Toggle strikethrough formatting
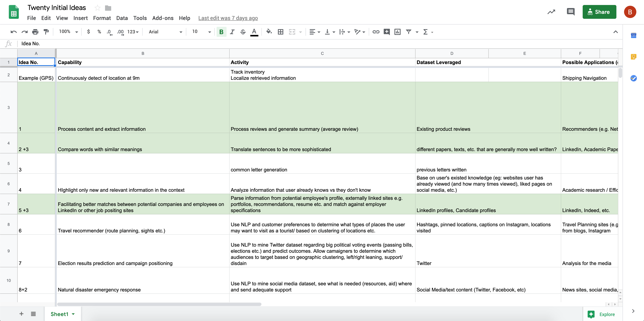This screenshot has height=321, width=644. tap(243, 32)
